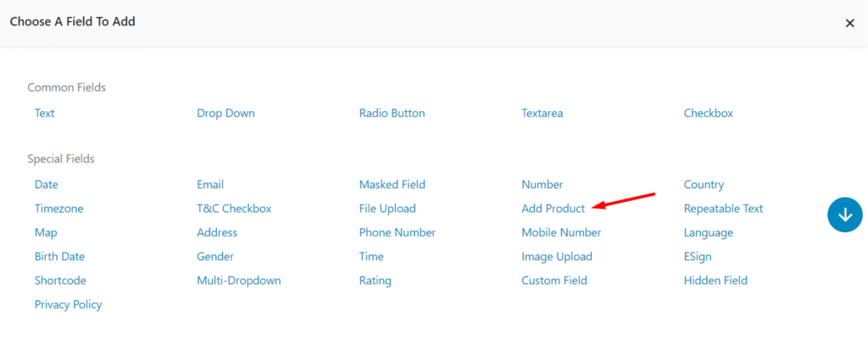Screen dimensions: 868x340
Task: Add the Privacy Policy field
Action: 68,304
